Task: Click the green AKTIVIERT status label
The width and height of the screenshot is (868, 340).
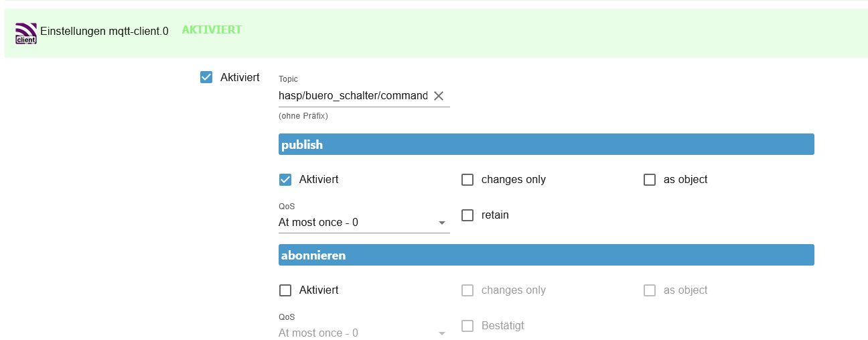Action: pyautogui.click(x=212, y=30)
